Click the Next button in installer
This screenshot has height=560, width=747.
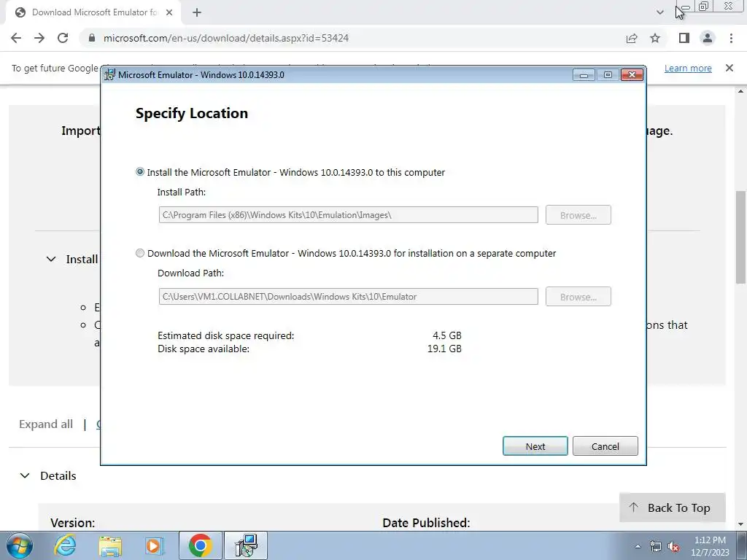535,446
